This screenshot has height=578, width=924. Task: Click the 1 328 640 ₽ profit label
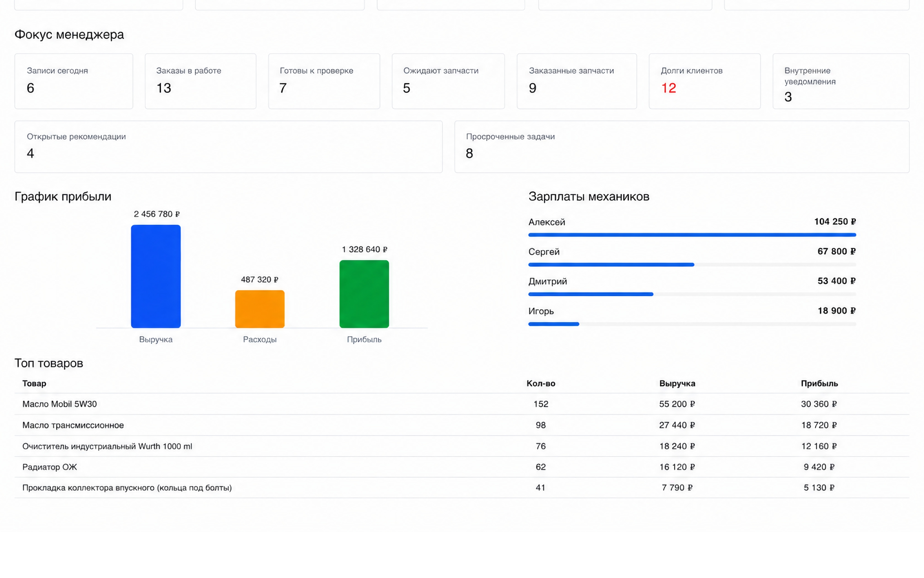tap(364, 249)
